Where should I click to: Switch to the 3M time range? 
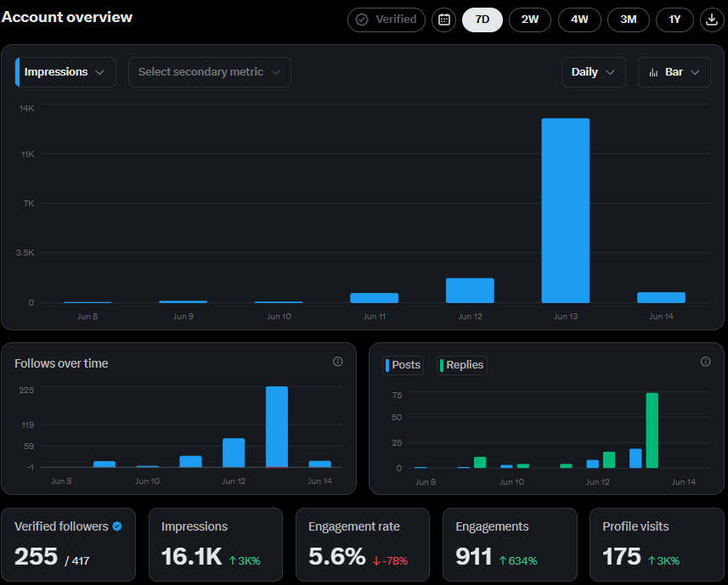(x=628, y=20)
